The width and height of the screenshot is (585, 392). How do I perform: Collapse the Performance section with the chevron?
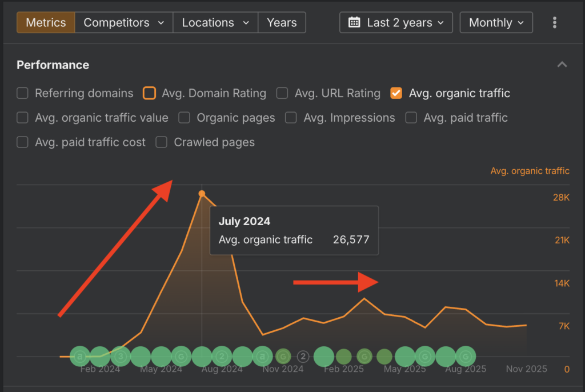(x=562, y=65)
